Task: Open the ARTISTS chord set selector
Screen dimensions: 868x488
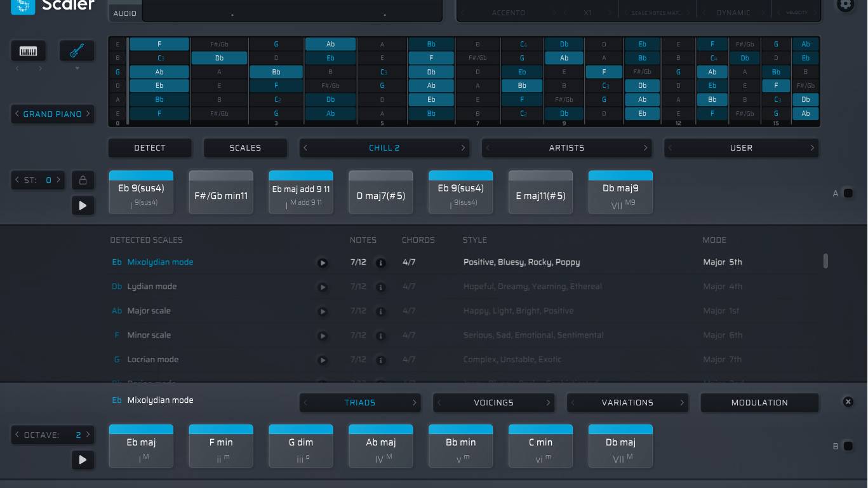Action: coord(566,148)
